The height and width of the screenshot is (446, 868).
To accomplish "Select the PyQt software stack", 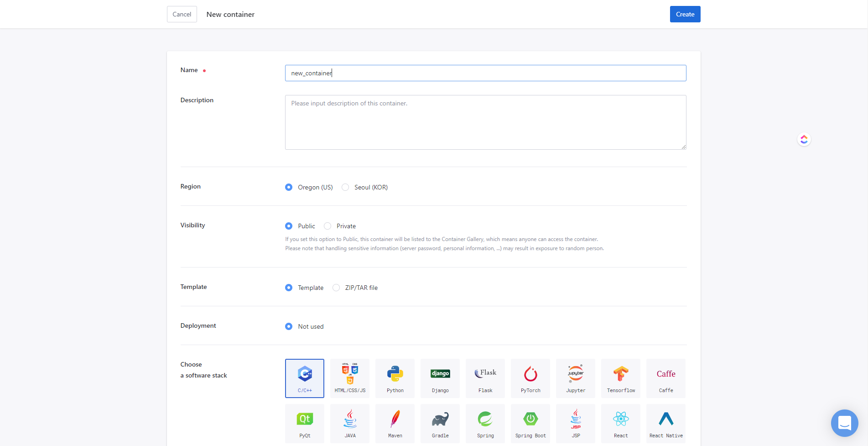I will point(305,424).
